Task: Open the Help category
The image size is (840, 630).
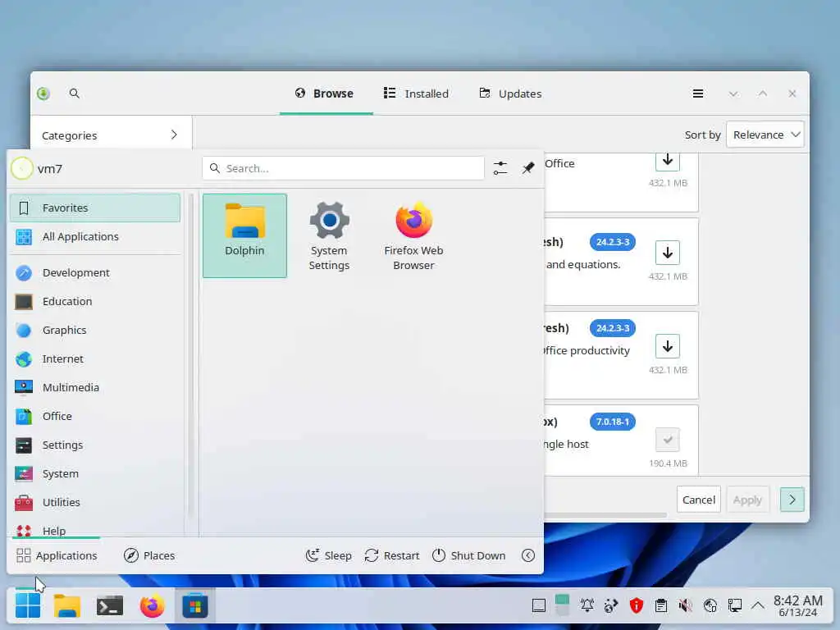Action: click(95, 529)
